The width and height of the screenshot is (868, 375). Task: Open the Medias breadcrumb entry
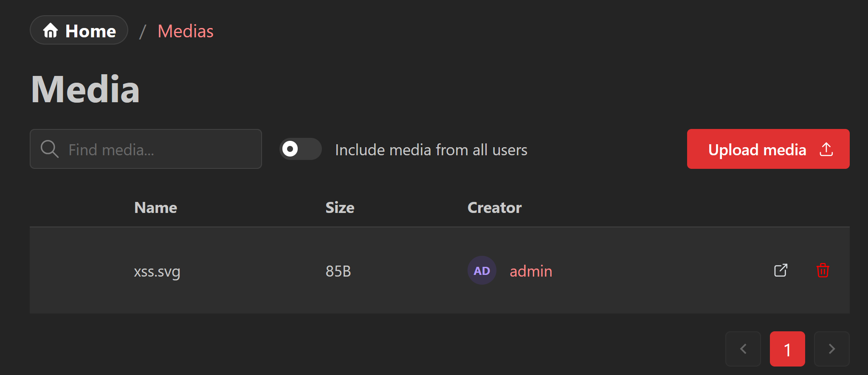click(x=185, y=31)
